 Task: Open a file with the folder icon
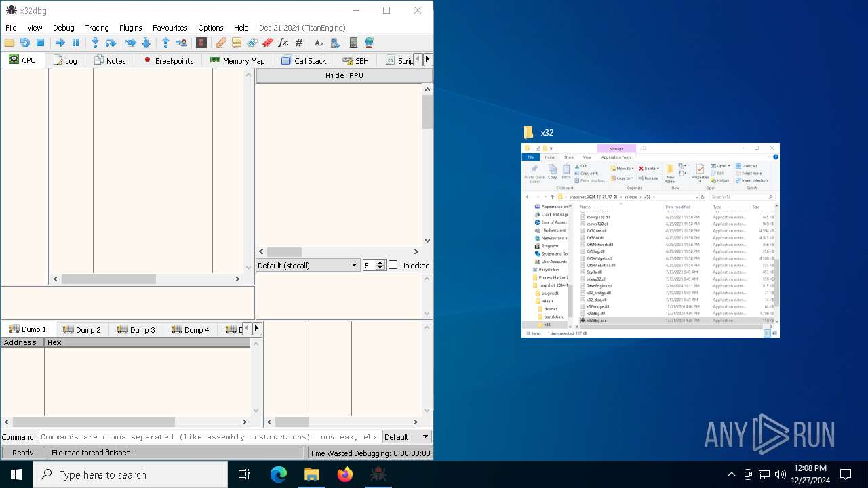[9, 43]
